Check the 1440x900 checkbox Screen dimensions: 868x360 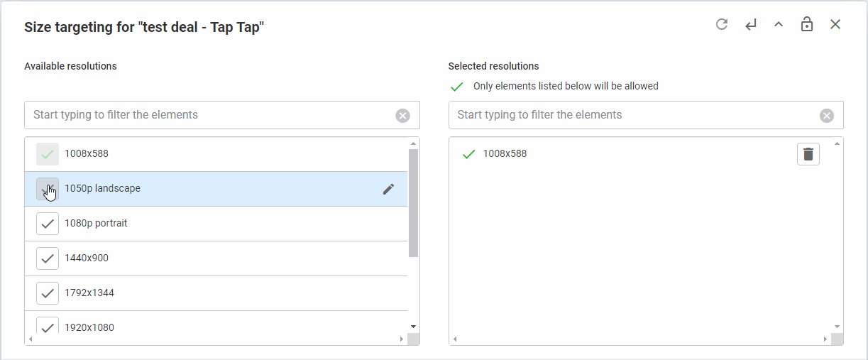48,258
